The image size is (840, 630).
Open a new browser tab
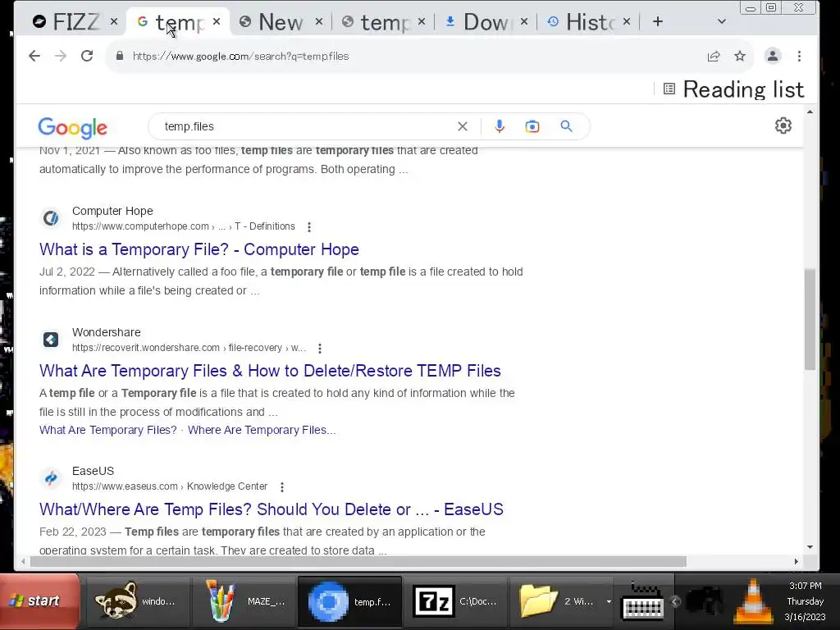click(x=658, y=22)
